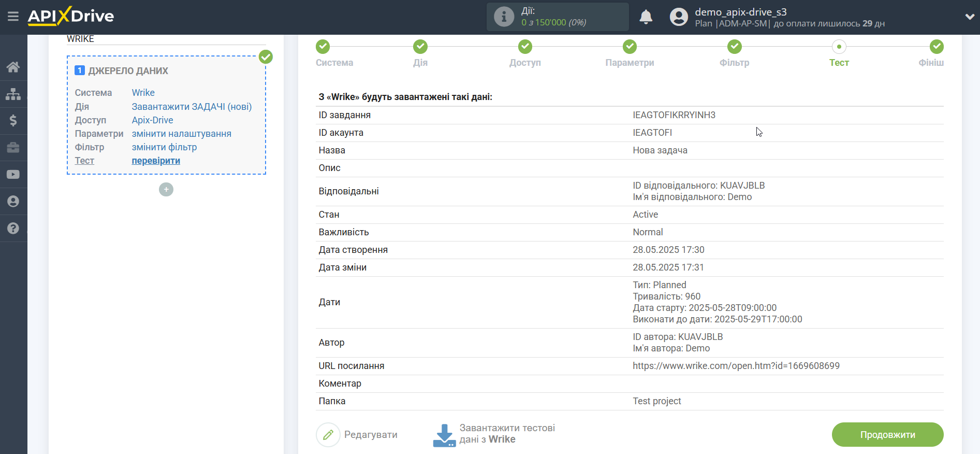Open the user account icon in the sidebar
The width and height of the screenshot is (980, 454).
(13, 202)
